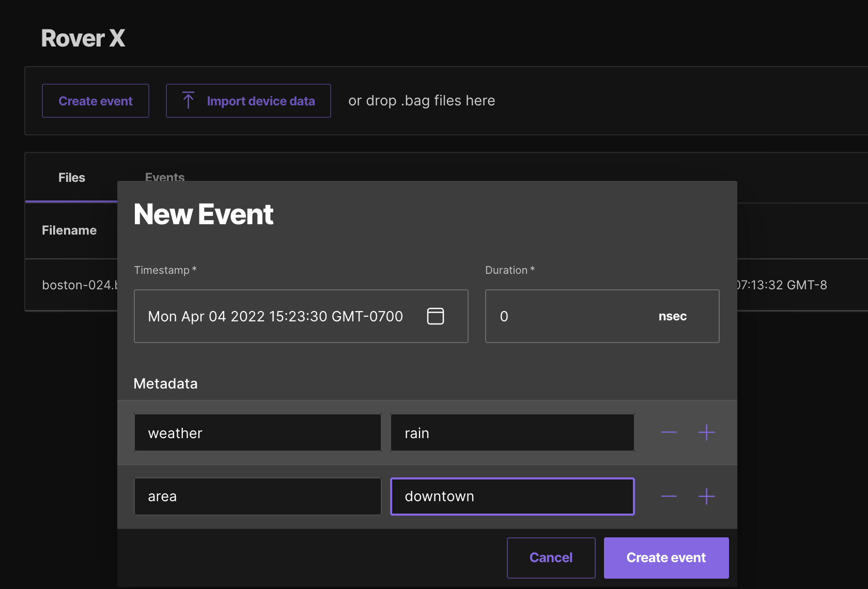Click the Filename column header
The width and height of the screenshot is (868, 589).
tap(69, 230)
